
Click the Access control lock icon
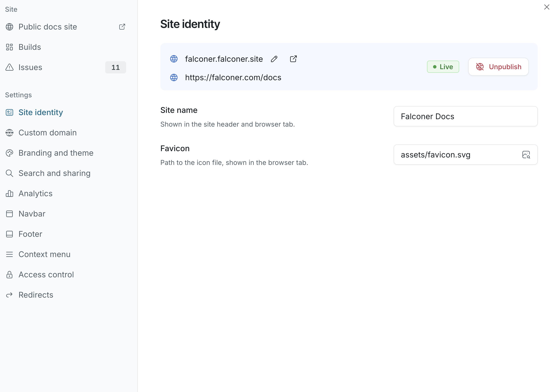(9, 275)
